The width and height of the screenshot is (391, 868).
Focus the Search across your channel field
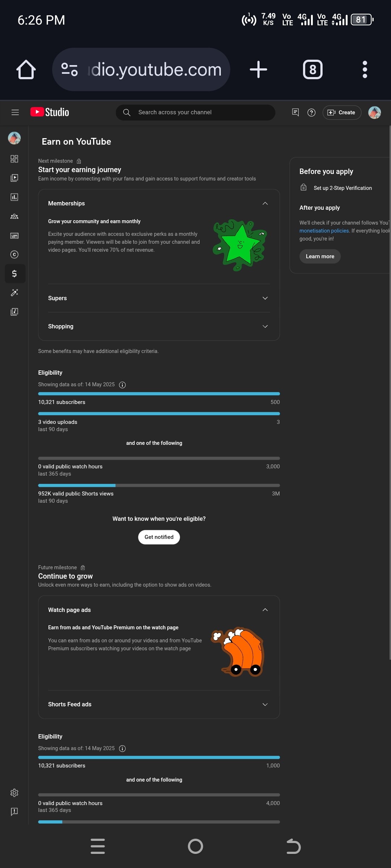coord(195,112)
